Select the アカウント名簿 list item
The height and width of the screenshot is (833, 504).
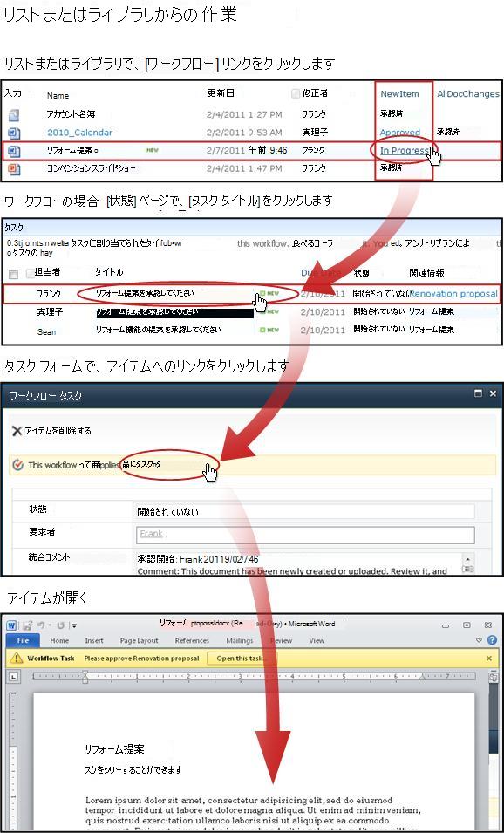72,114
